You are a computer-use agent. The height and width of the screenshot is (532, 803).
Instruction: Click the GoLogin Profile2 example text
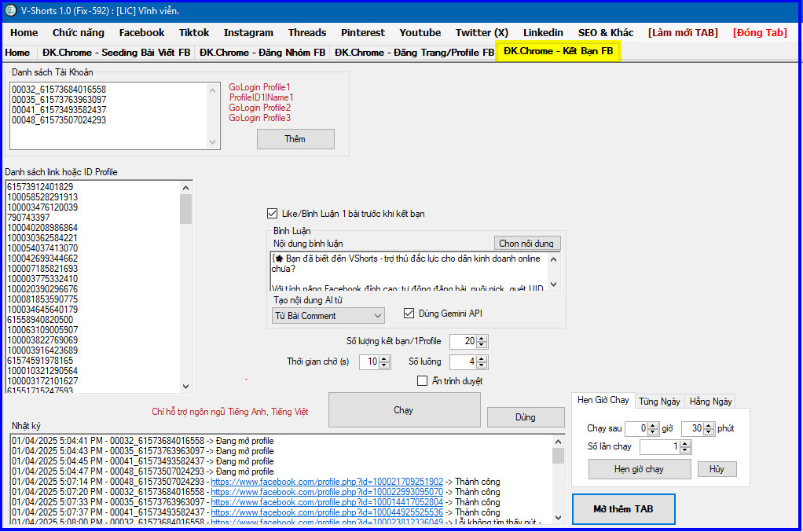[259, 108]
